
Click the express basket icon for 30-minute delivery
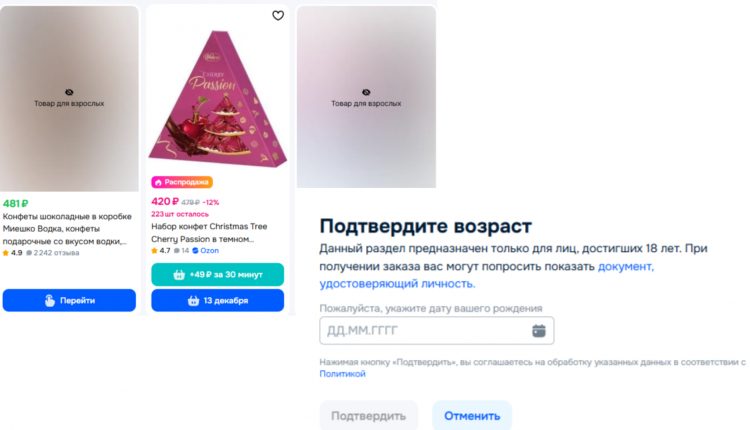point(179,275)
